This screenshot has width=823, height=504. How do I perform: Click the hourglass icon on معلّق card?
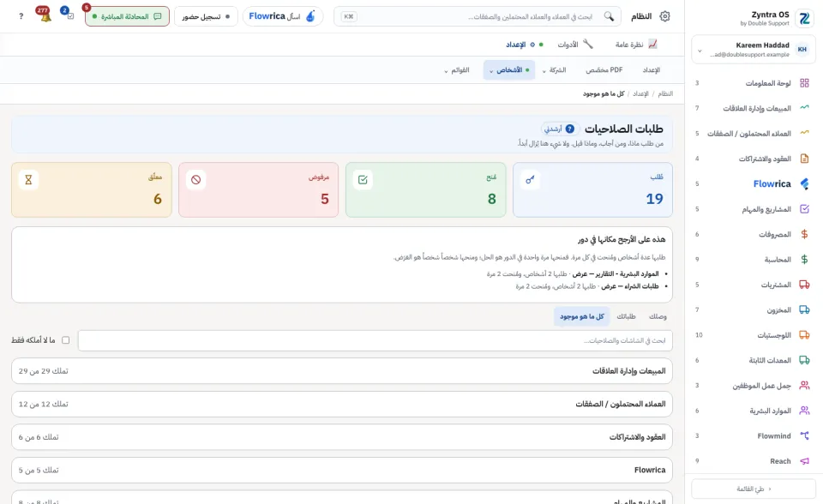pos(28,179)
